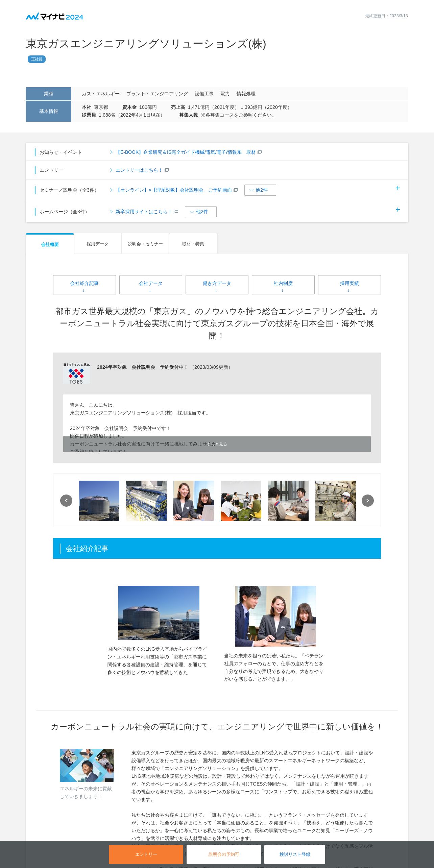Click the 会社紹介記事 blue section header

217,548
